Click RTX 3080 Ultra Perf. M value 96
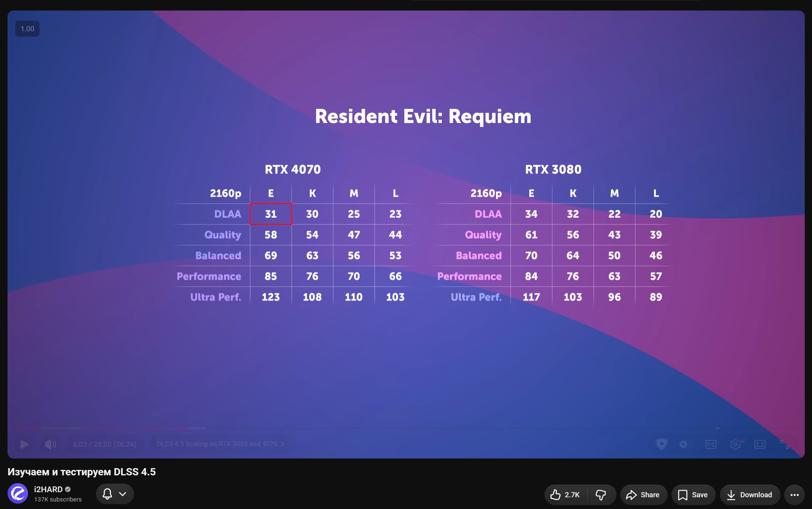This screenshot has width=812, height=509. pyautogui.click(x=614, y=297)
